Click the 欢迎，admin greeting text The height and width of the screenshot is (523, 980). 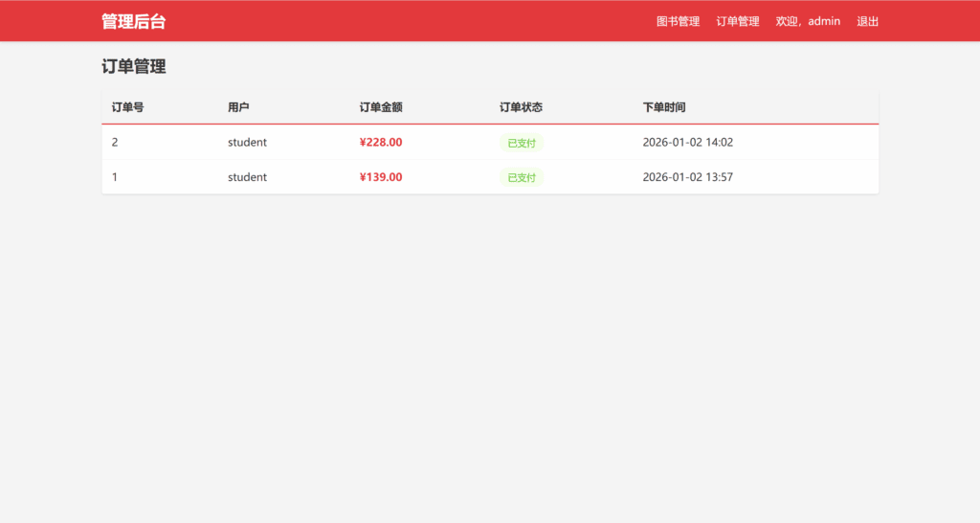808,21
